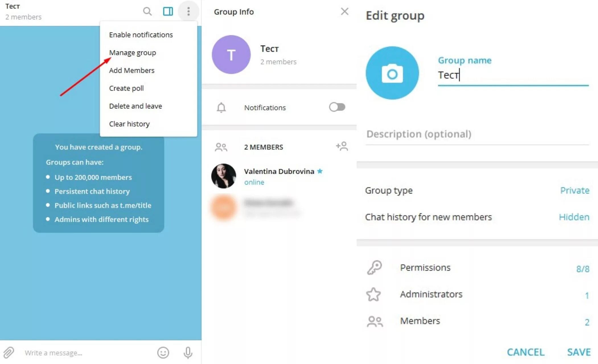Click the add member icon in members section
The width and height of the screenshot is (598, 364).
(x=342, y=147)
